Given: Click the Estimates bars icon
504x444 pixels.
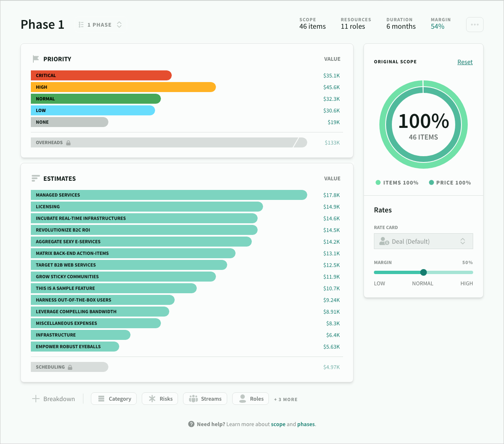Looking at the screenshot, I should 36,179.
